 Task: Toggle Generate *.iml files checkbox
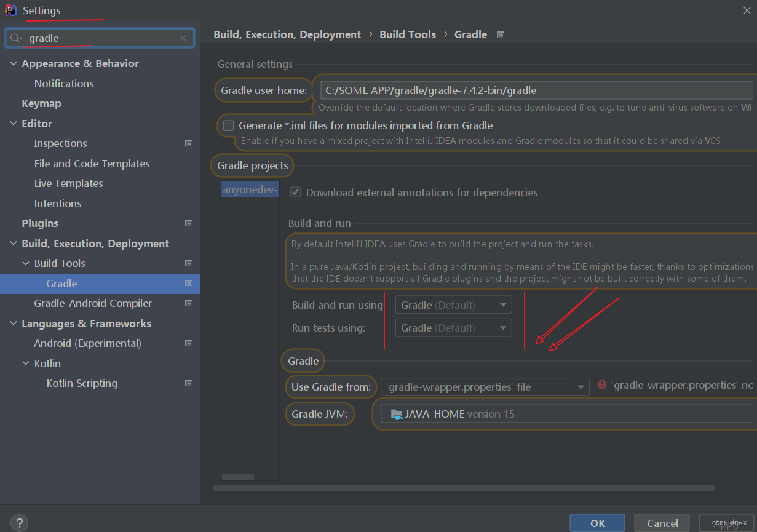click(x=229, y=125)
